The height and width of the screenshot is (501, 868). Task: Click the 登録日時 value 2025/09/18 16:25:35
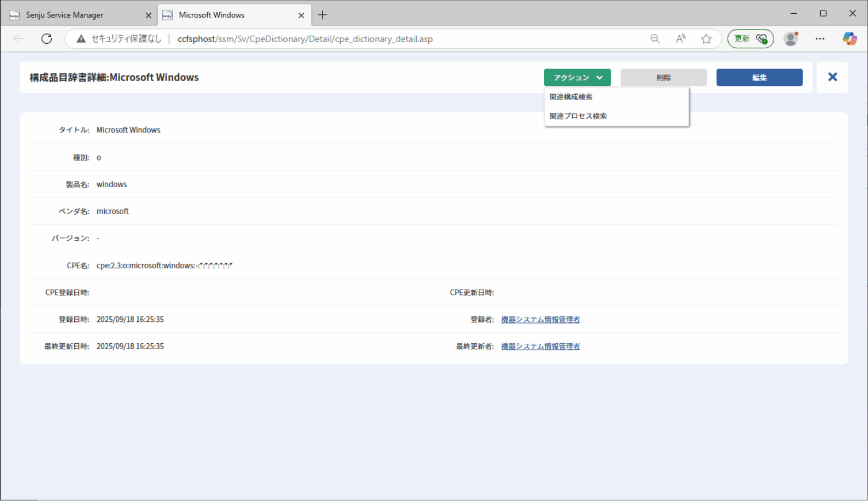(x=130, y=320)
